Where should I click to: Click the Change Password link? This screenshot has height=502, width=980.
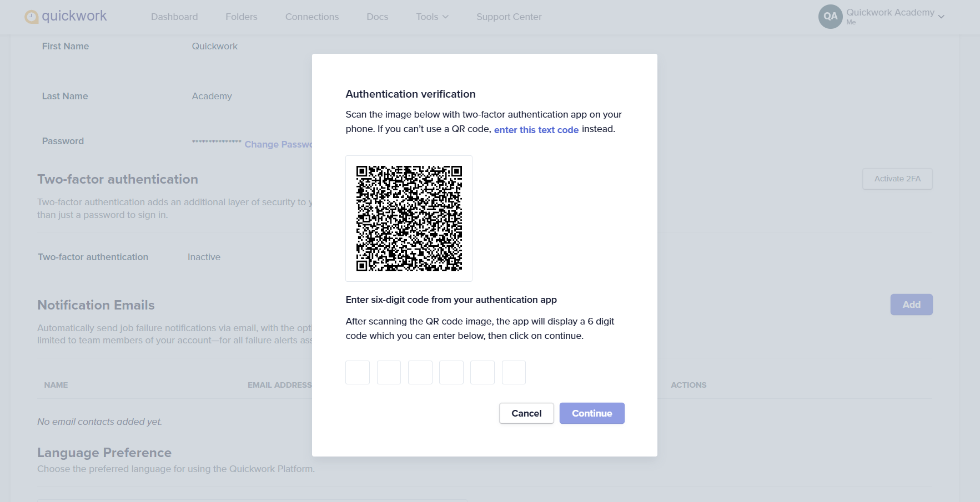pos(278,144)
